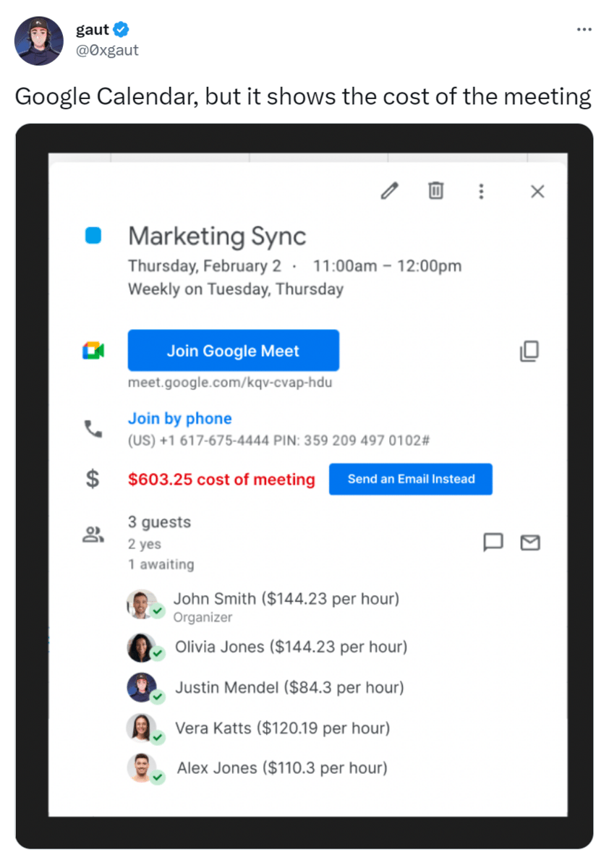Click the 2 yes status text
This screenshot has height=868, width=609.
coord(145,544)
